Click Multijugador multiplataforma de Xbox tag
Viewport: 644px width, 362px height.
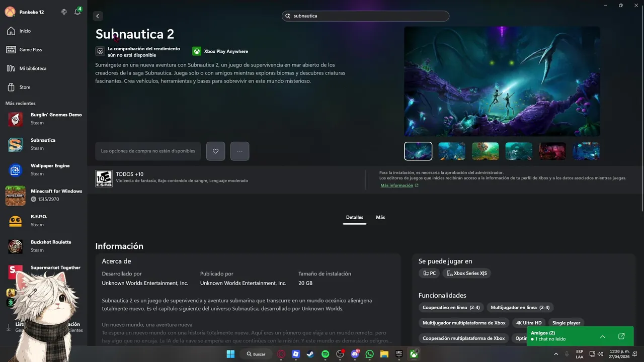(x=464, y=323)
